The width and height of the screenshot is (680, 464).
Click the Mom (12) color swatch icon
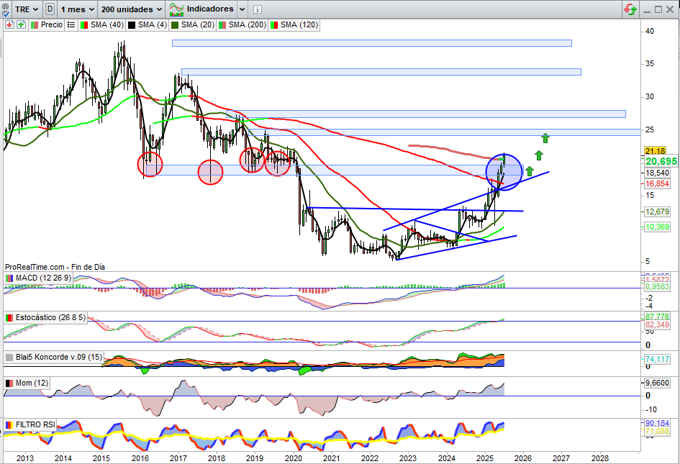(x=9, y=383)
